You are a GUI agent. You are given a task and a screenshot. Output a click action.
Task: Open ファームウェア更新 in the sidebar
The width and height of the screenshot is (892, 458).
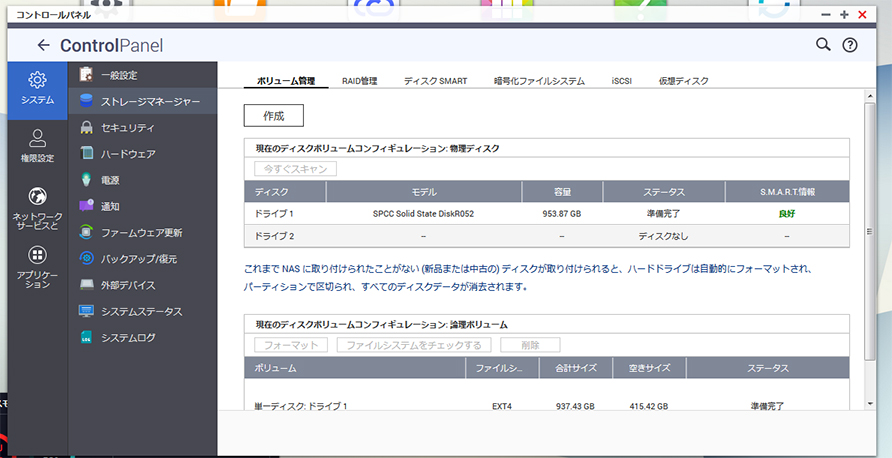pos(141,233)
